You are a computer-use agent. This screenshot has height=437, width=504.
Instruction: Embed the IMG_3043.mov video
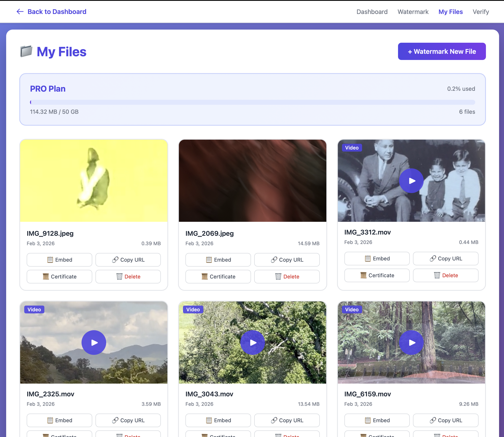218,420
